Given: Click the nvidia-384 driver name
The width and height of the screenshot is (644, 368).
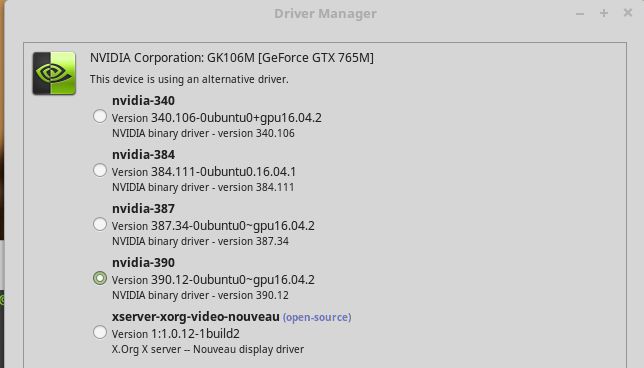Looking at the screenshot, I should tap(143, 155).
